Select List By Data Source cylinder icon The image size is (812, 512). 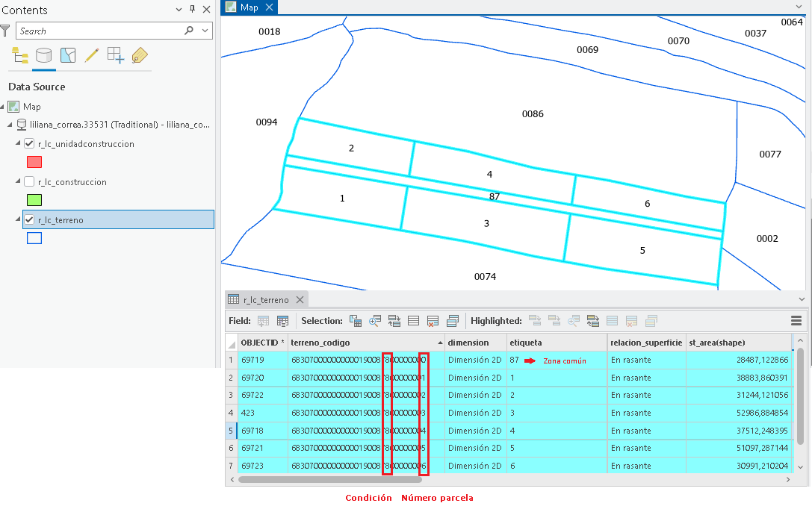coord(43,55)
